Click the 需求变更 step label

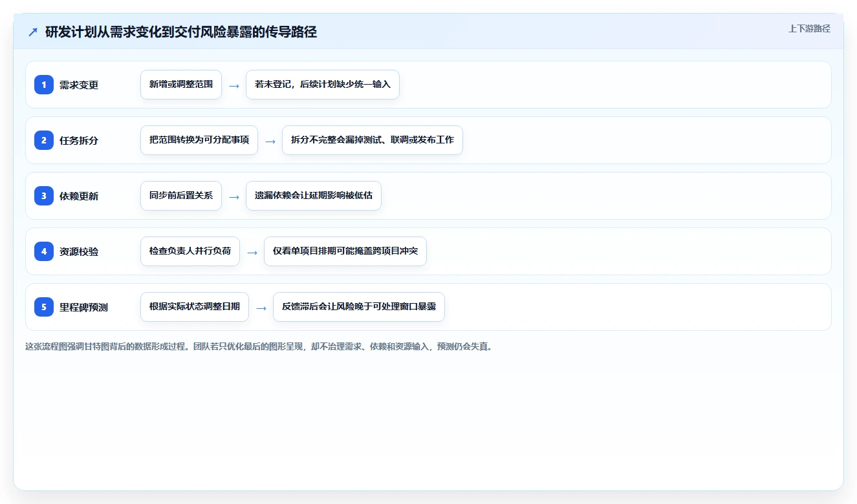pos(79,85)
